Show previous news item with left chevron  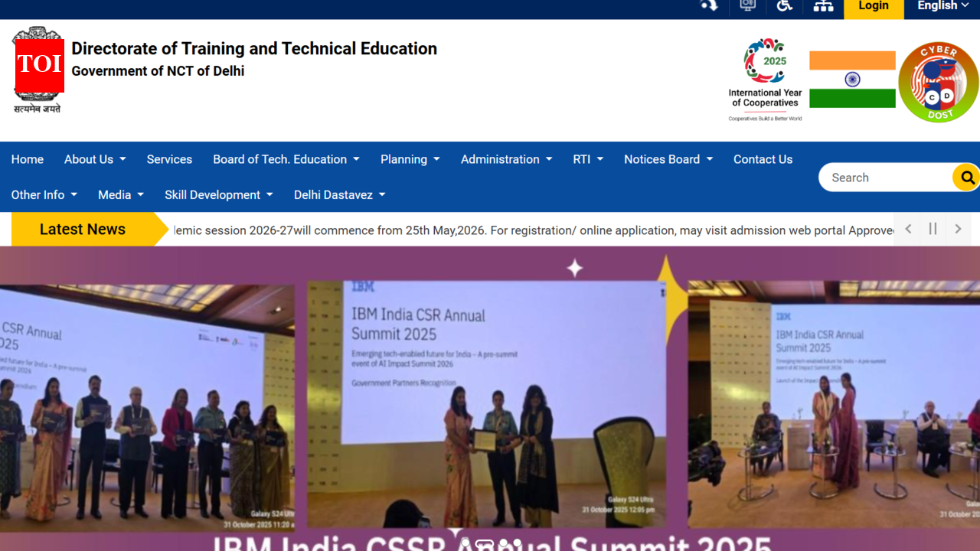pos(908,229)
